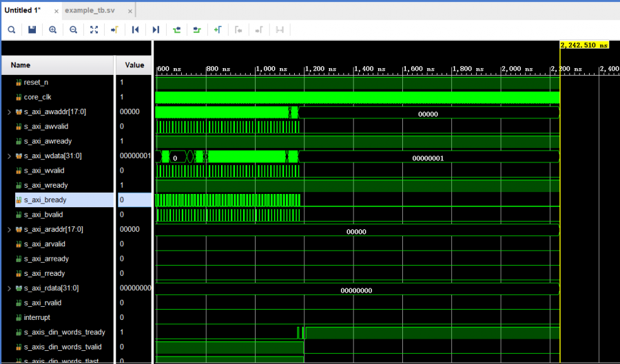Zoom in on the waveform
This screenshot has height=364, width=620.
(53, 30)
